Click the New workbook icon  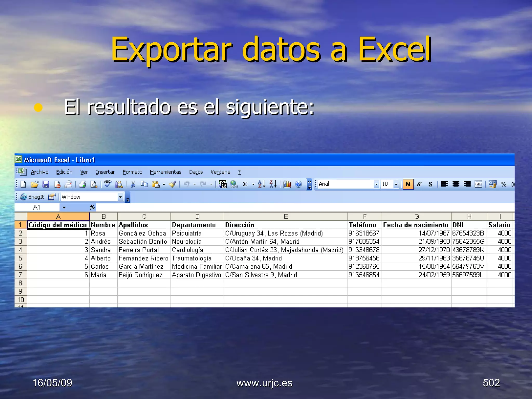coord(23,184)
